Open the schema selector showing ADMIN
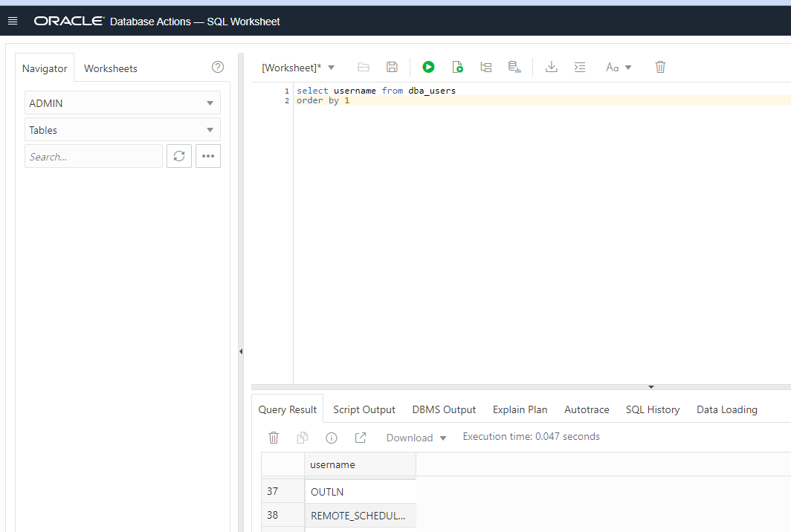Viewport: 791px width, 532px height. 122,103
